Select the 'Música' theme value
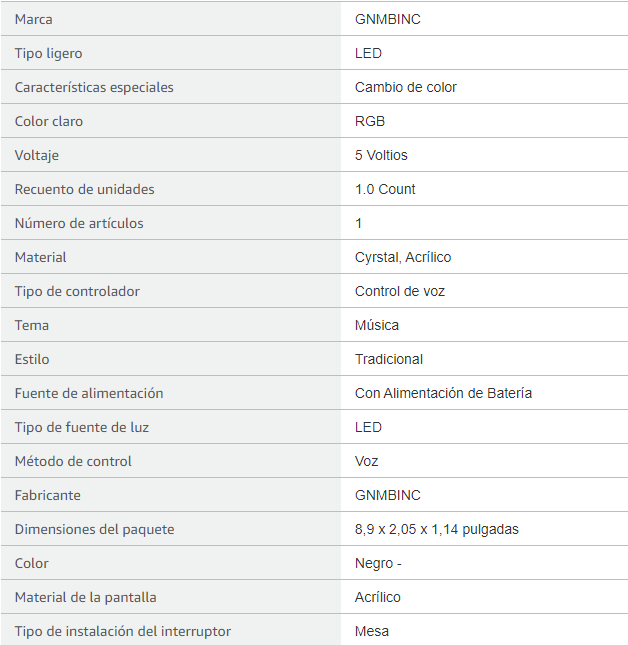 click(377, 325)
